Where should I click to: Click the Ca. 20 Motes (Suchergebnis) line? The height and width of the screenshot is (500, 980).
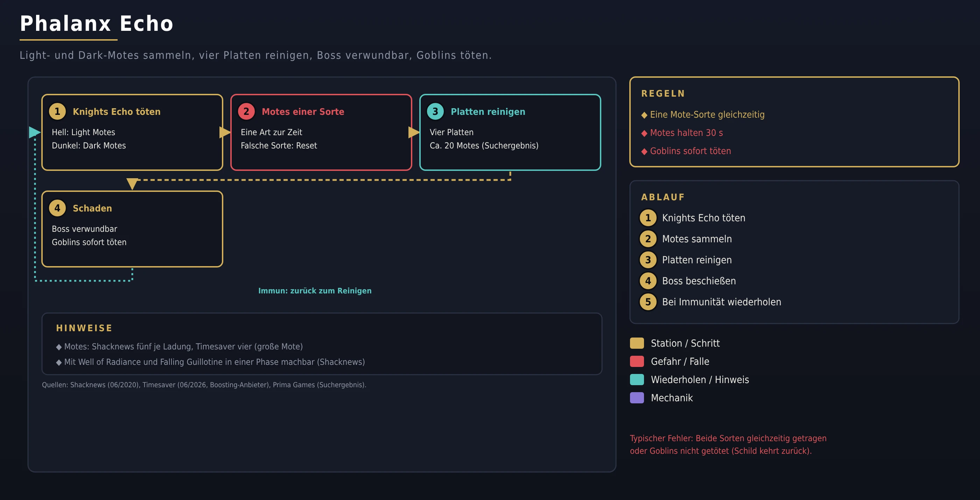[x=484, y=146]
